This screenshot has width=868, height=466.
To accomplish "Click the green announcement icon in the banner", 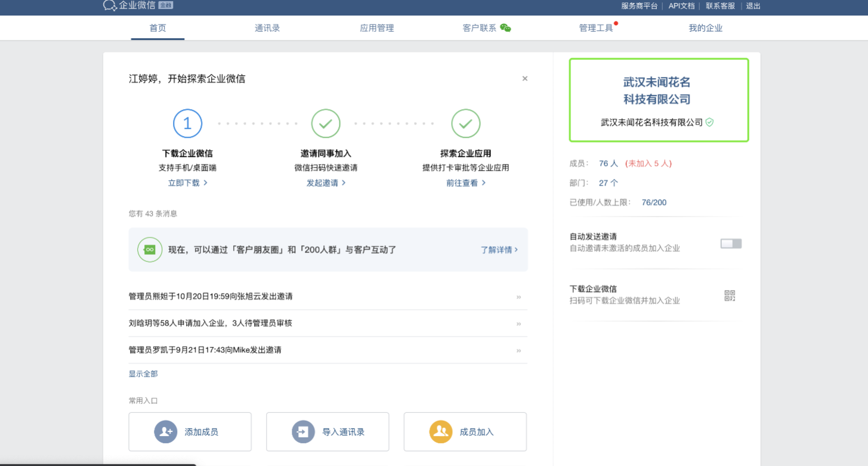I will [x=150, y=249].
